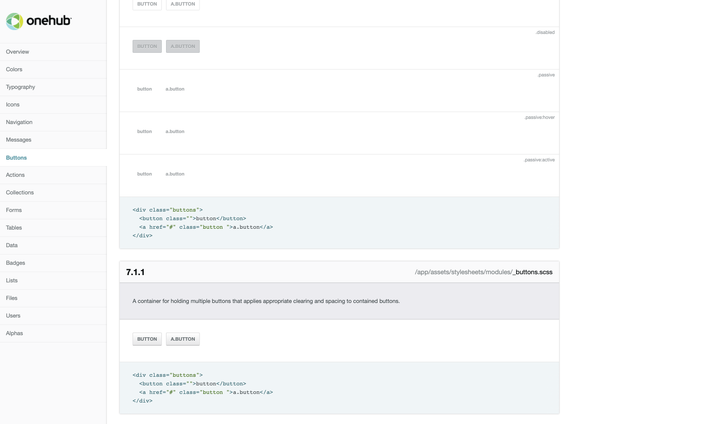Go to Collections in the sidebar
This screenshot has height=424, width=720.
pyautogui.click(x=53, y=192)
